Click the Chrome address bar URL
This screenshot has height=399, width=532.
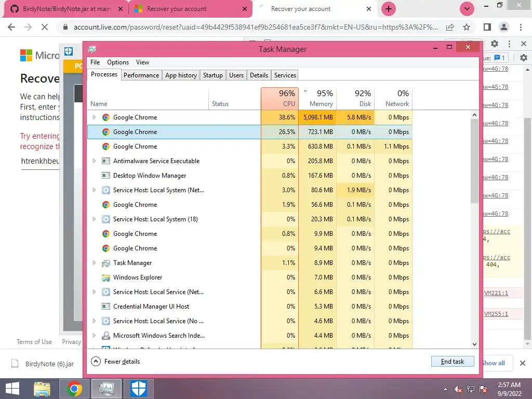(256, 27)
